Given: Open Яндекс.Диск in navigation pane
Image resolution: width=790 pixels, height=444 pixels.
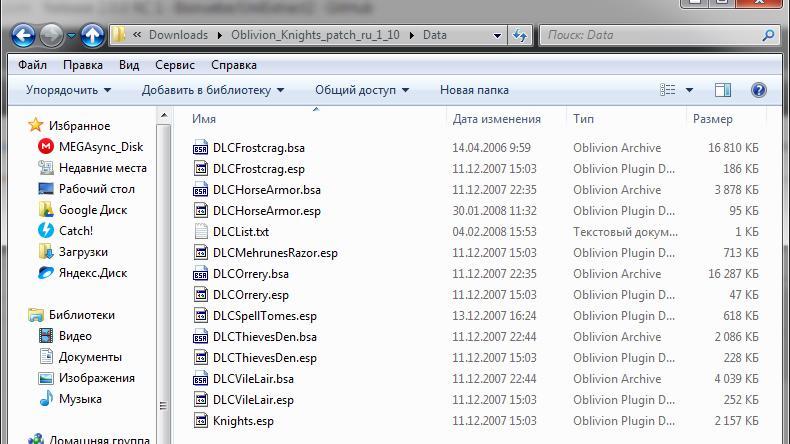Looking at the screenshot, I should 92,273.
